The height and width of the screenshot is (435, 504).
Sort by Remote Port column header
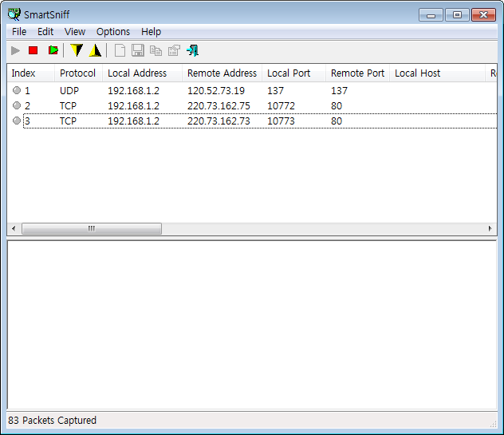pos(358,73)
